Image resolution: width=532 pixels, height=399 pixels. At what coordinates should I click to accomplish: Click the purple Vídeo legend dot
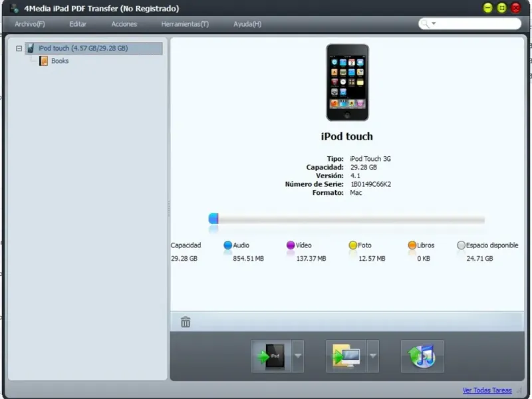291,245
